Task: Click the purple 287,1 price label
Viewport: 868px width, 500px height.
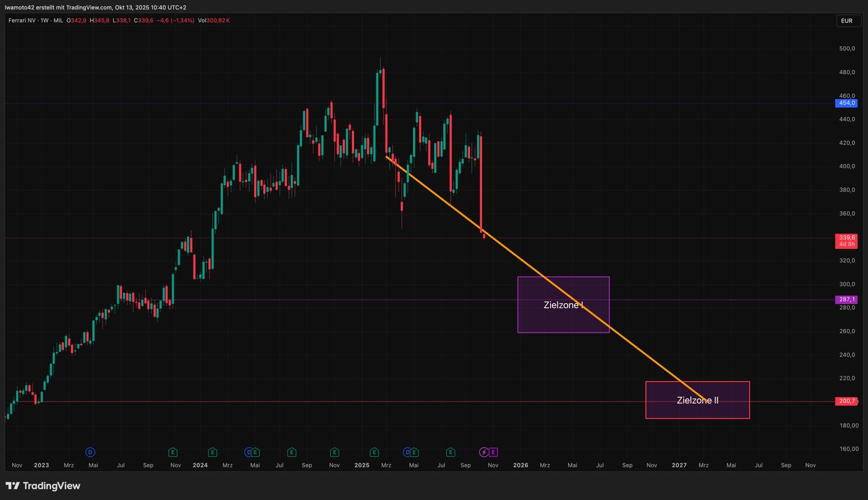Action: [x=848, y=299]
